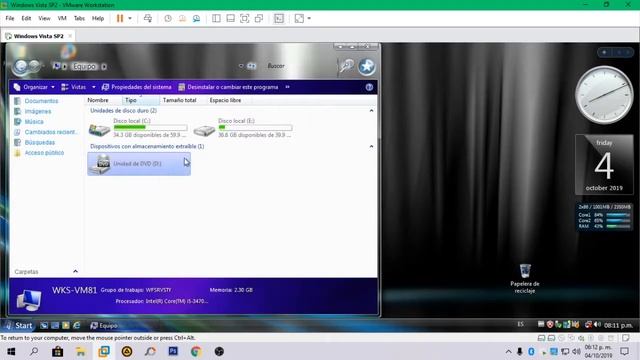The width and height of the screenshot is (640, 360).
Task: Click the Equipo breadcrumb in address bar
Action: tap(84, 66)
